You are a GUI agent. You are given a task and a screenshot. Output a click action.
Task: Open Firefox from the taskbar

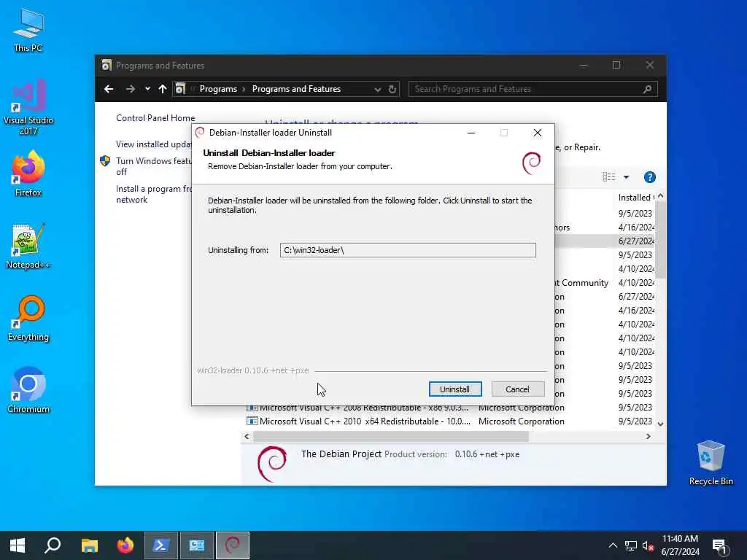[x=125, y=545]
